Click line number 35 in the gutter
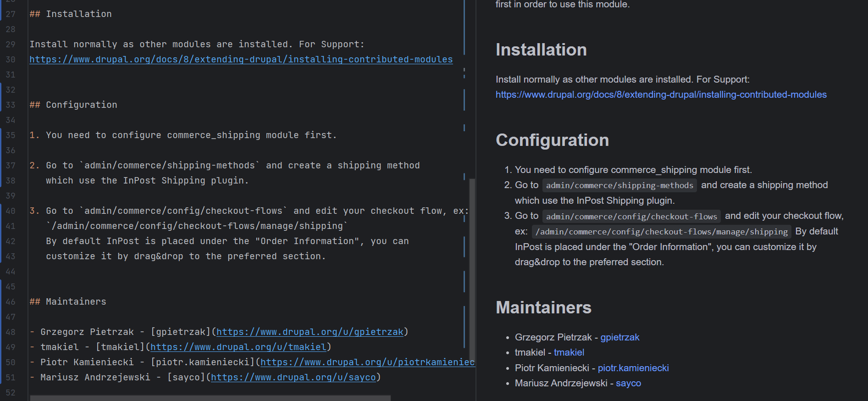 click(x=11, y=135)
